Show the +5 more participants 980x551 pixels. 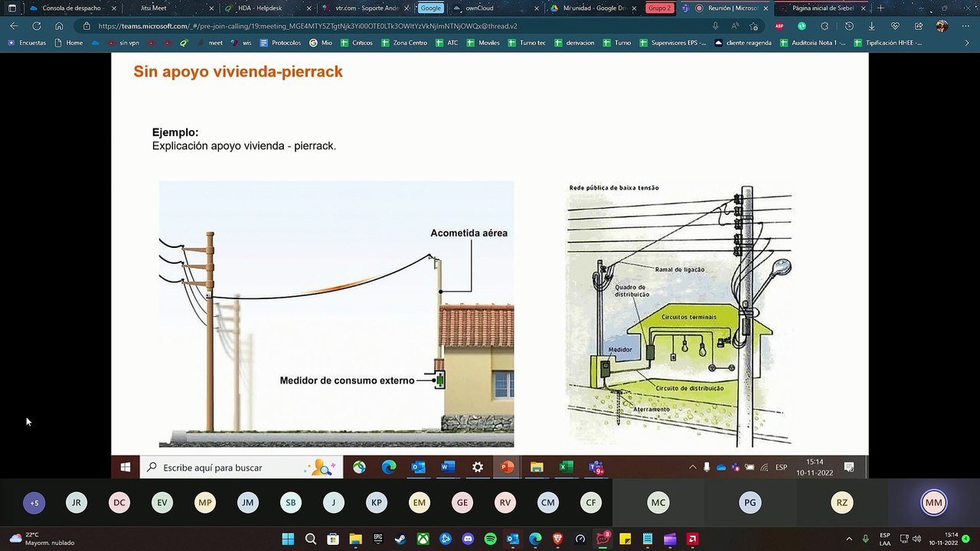pyautogui.click(x=34, y=503)
